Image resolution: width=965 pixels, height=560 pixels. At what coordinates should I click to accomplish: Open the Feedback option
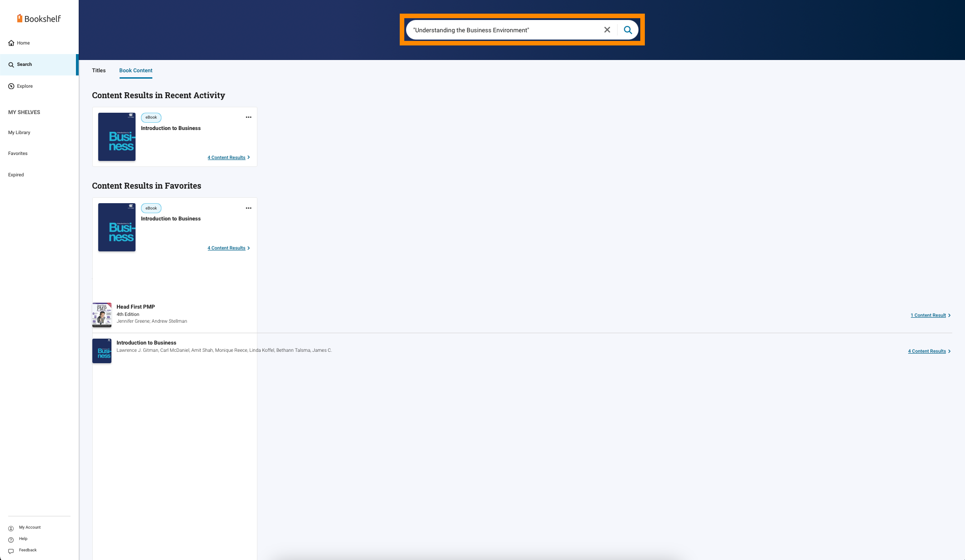point(27,550)
